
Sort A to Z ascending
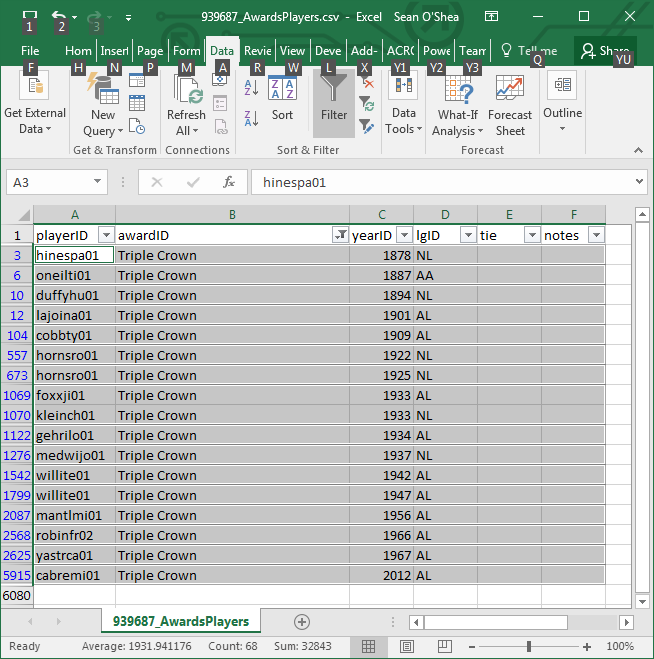click(251, 88)
